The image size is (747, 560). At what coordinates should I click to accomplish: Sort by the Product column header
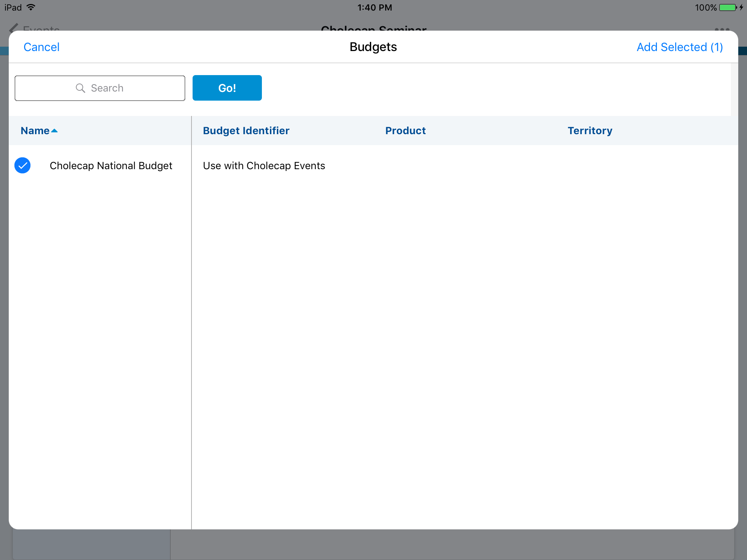(x=405, y=131)
